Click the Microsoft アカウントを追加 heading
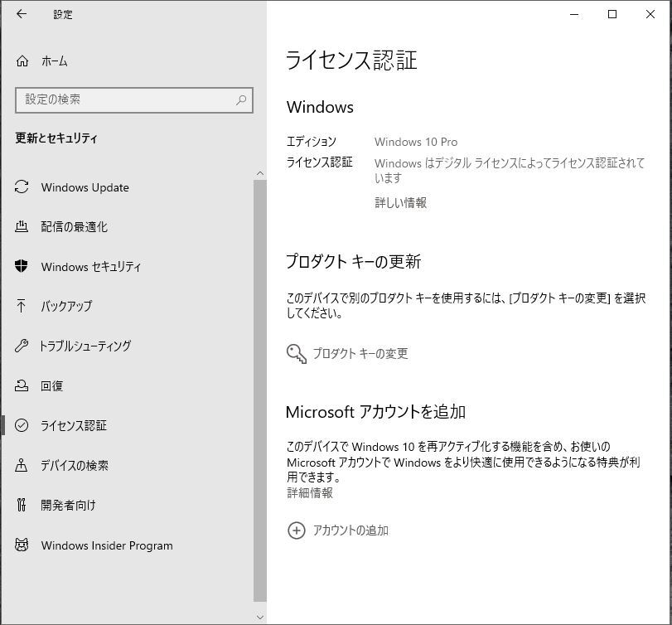 click(x=375, y=411)
